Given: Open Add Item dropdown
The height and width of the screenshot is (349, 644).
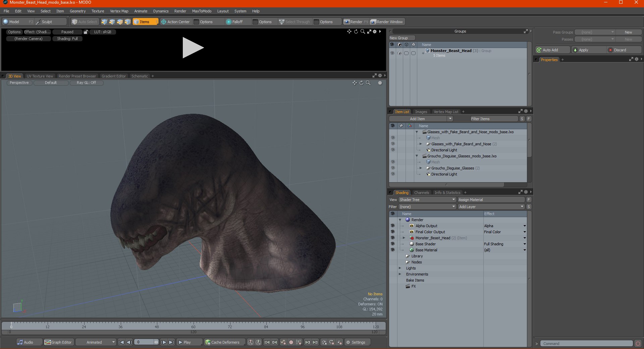Looking at the screenshot, I should point(421,119).
